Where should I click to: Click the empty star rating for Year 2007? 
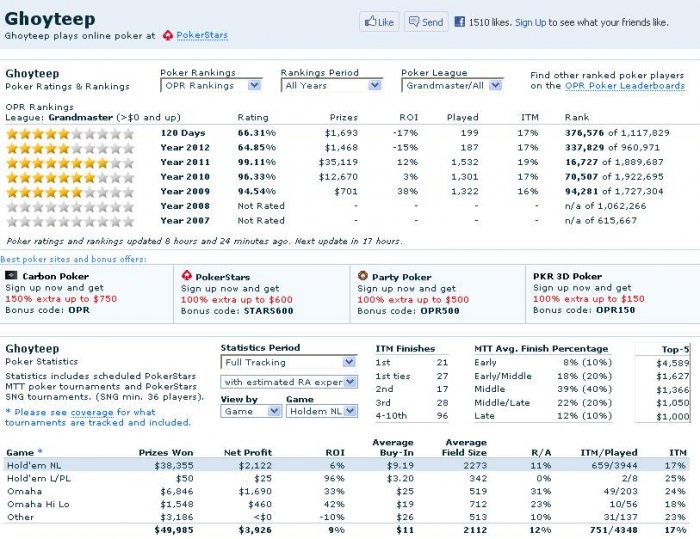(x=70, y=221)
